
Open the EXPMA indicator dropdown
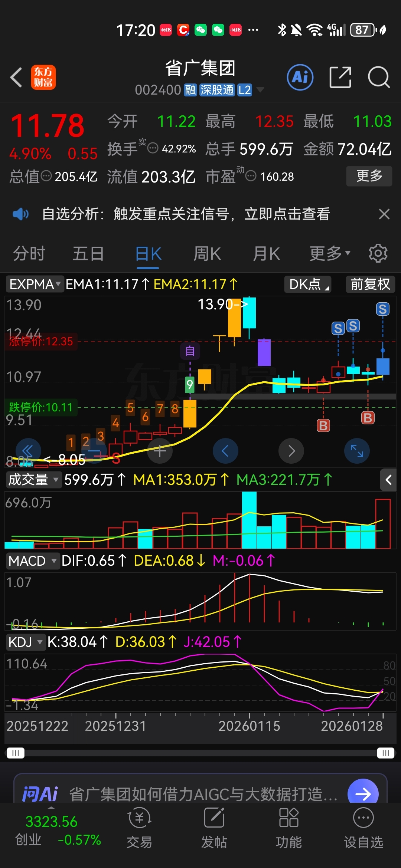(35, 284)
